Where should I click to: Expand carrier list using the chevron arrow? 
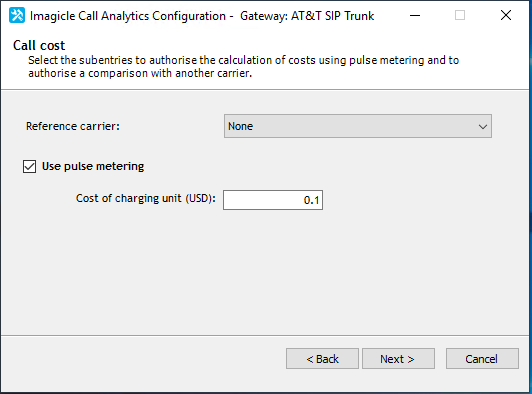point(482,127)
